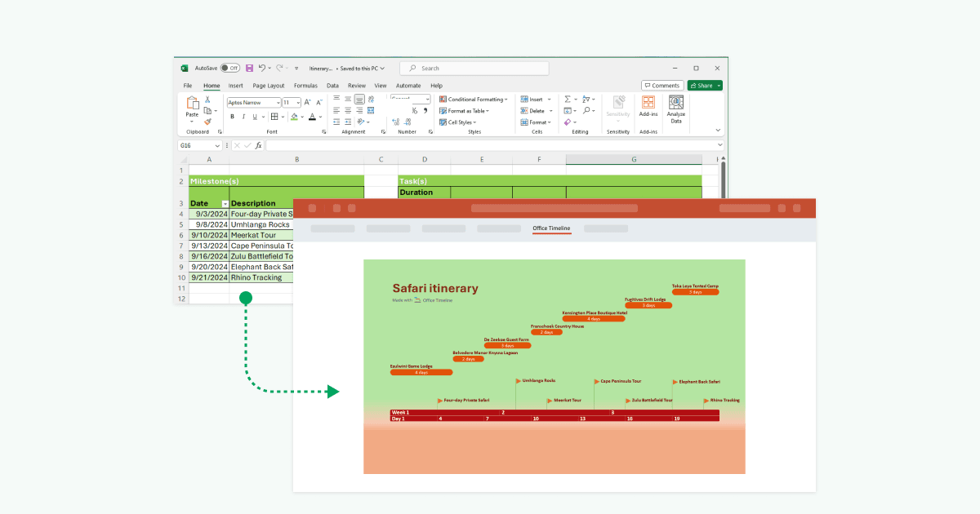Screen dimensions: 980x514
Task: Expand the Saved to this PC dropdown
Action: pos(381,68)
